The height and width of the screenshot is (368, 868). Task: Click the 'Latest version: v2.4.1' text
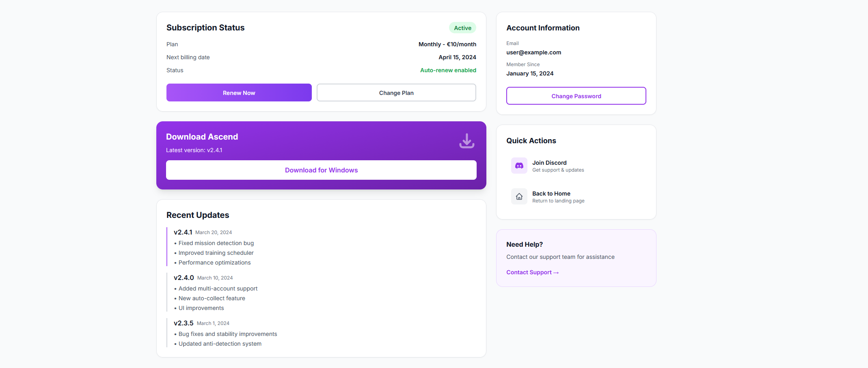point(194,150)
